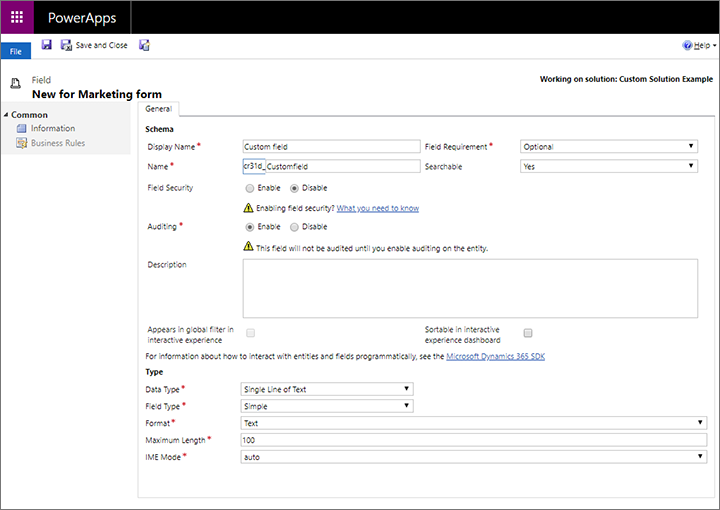Image resolution: width=720 pixels, height=510 pixels.
Task: Select Enable for Auditing
Action: (250, 227)
